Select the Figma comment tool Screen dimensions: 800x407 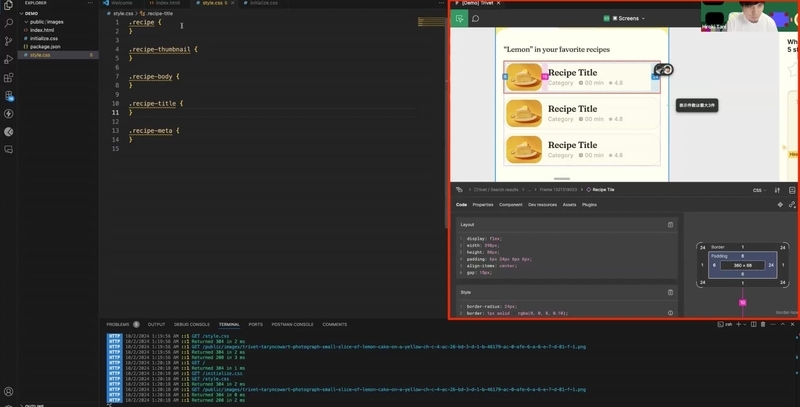click(x=476, y=19)
